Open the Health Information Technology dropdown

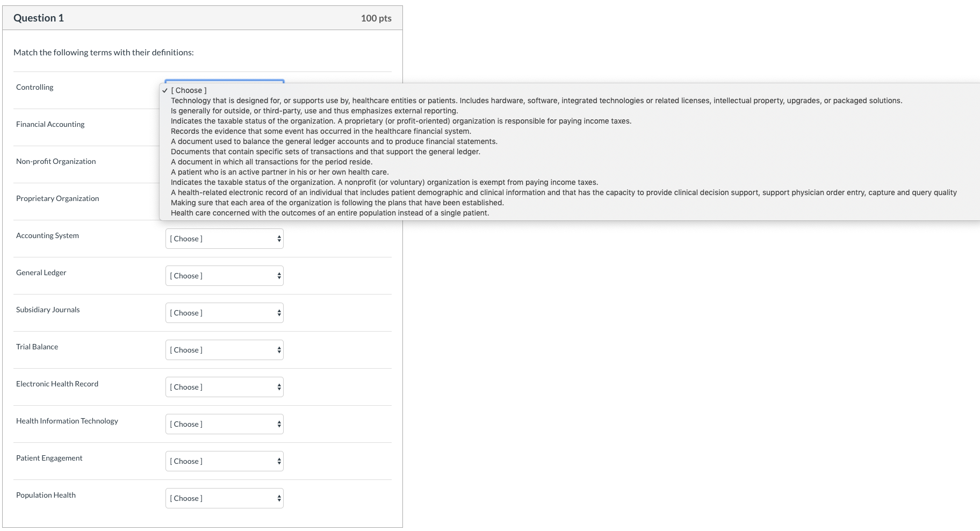[x=225, y=424]
